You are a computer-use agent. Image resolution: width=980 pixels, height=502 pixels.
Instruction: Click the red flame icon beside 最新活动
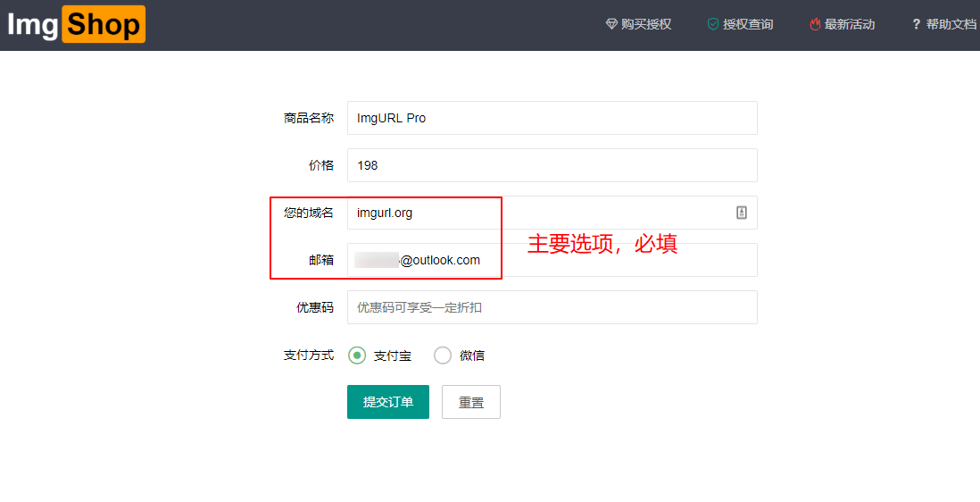point(815,24)
